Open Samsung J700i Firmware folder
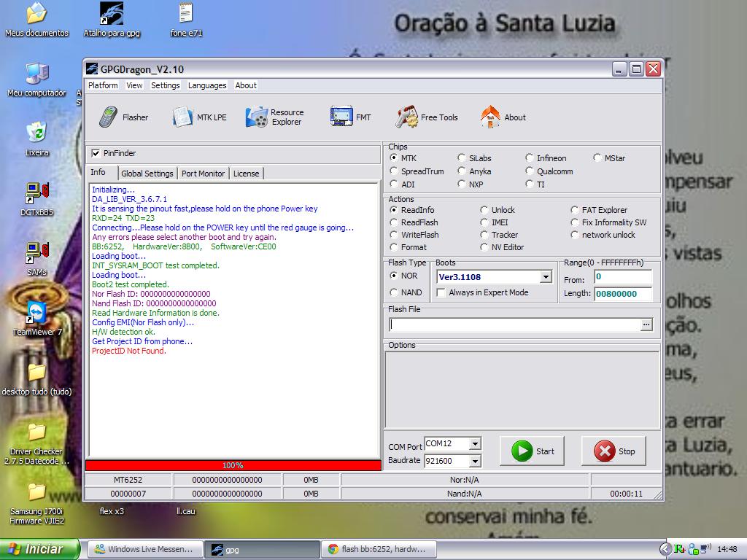This screenshot has height=560, width=747. point(36,504)
